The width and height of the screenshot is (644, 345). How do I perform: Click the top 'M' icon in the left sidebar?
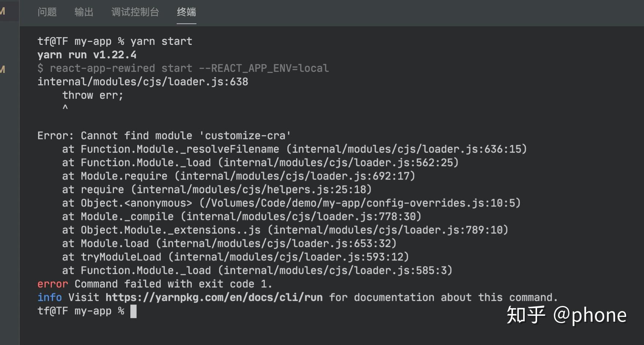click(x=3, y=11)
